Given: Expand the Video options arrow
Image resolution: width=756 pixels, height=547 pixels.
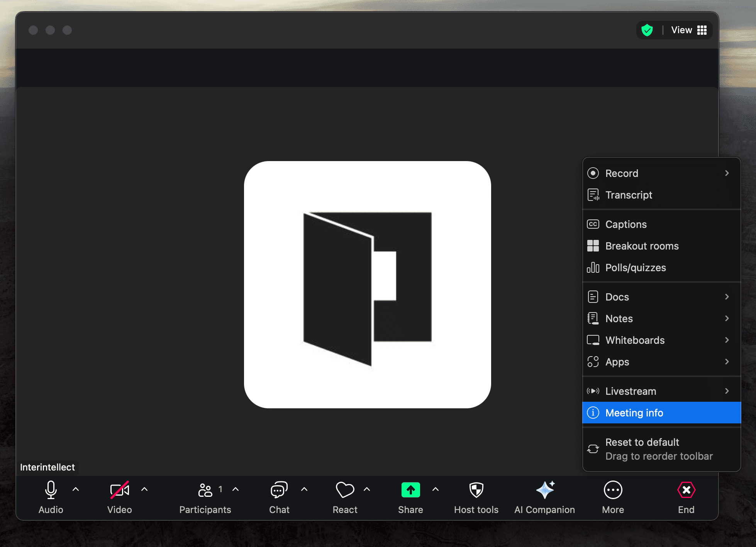Looking at the screenshot, I should (x=144, y=489).
